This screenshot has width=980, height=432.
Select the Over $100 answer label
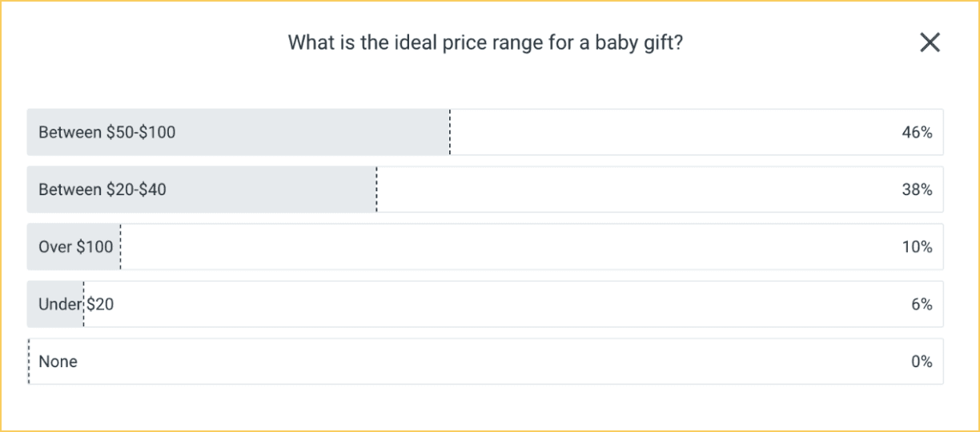pos(76,247)
